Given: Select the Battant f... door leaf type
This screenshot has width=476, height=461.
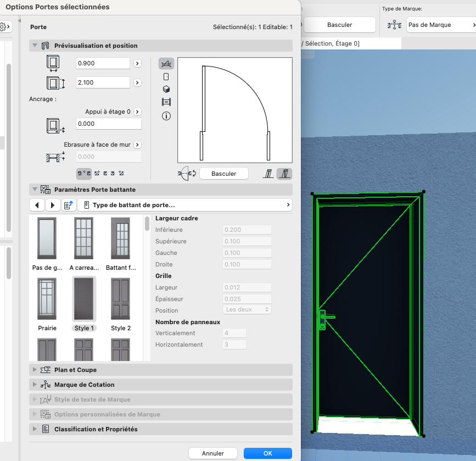Looking at the screenshot, I should point(121,244).
